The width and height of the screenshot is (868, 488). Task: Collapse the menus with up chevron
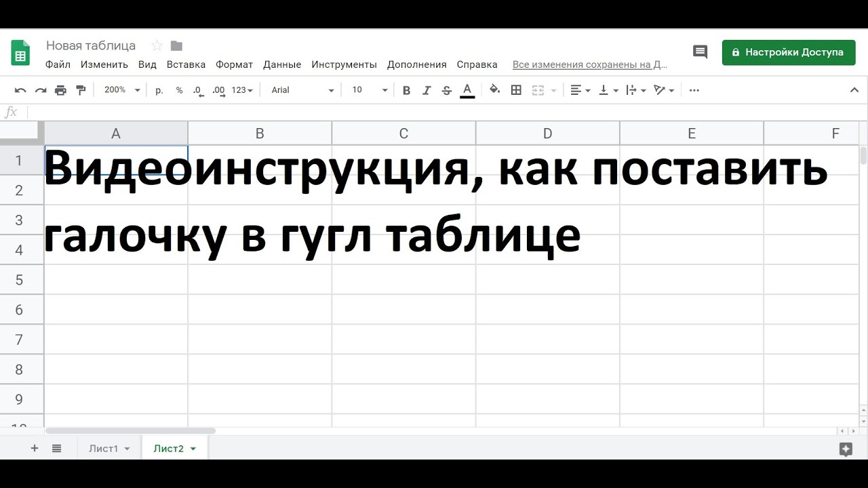pyautogui.click(x=854, y=90)
